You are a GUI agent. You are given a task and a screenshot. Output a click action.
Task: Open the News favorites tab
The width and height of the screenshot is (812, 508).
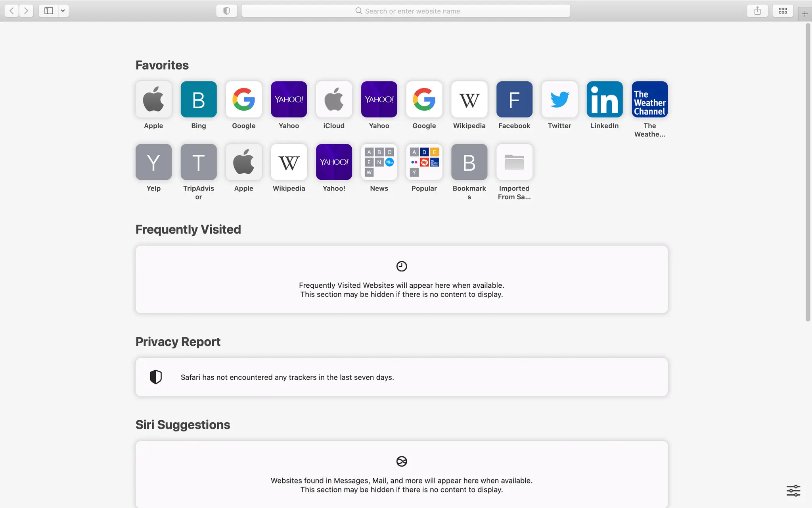(x=379, y=162)
